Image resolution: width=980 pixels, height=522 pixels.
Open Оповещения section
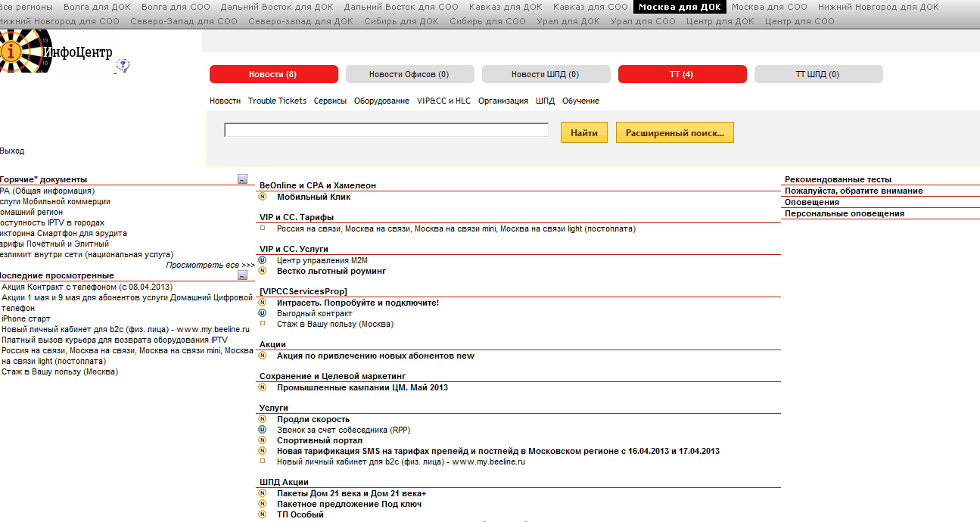click(x=812, y=202)
